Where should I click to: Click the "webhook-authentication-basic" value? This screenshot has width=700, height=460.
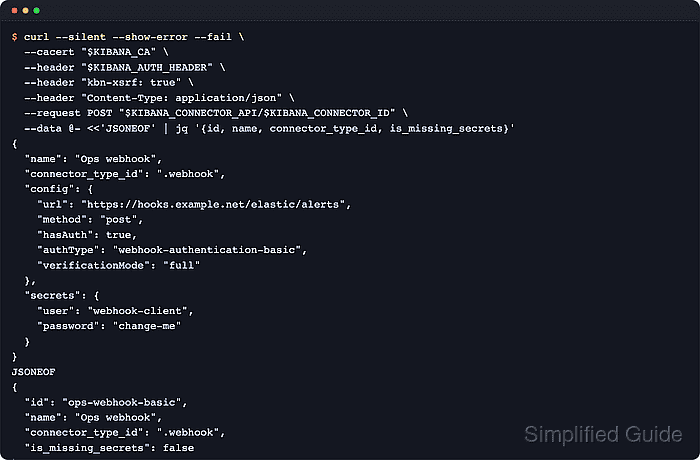[214, 249]
